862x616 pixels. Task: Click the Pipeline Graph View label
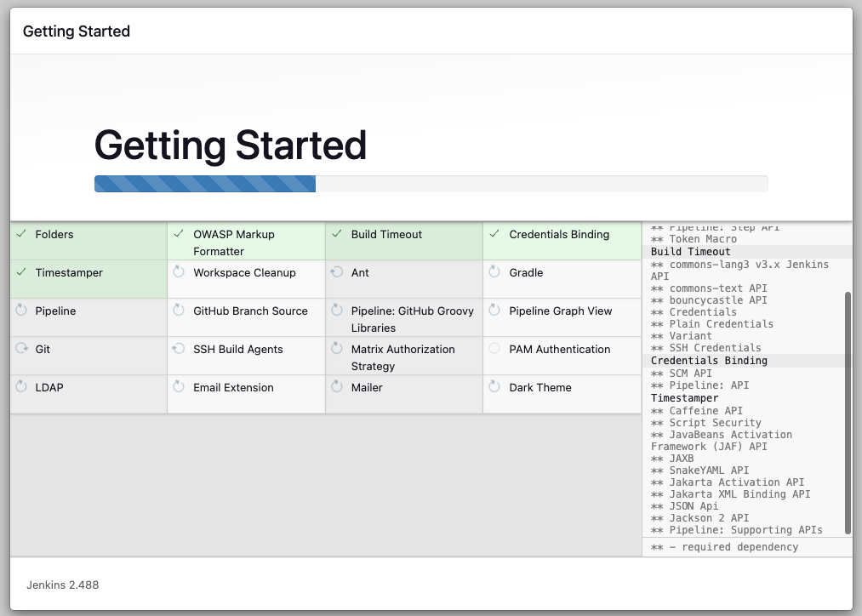pos(560,311)
